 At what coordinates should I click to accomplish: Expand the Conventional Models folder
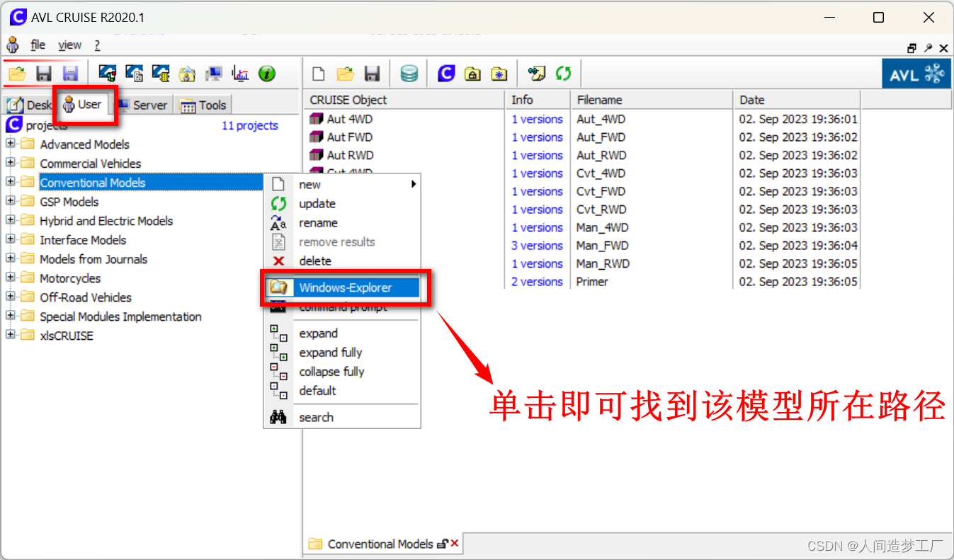pyautogui.click(x=10, y=182)
